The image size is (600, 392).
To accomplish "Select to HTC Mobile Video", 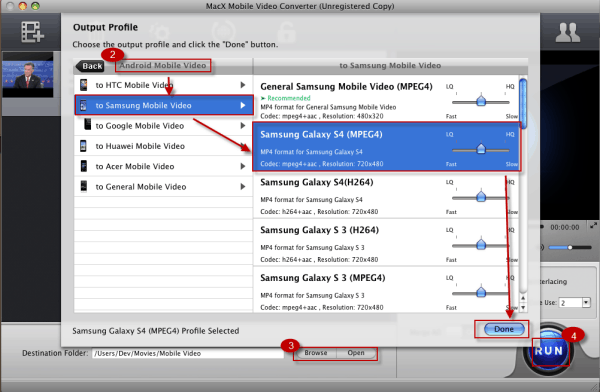I will [163, 85].
